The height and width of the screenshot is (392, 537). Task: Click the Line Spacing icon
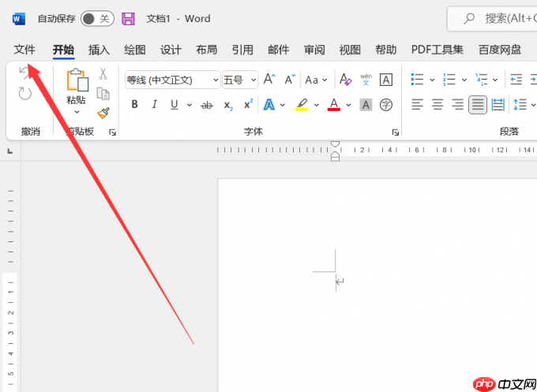coord(520,105)
